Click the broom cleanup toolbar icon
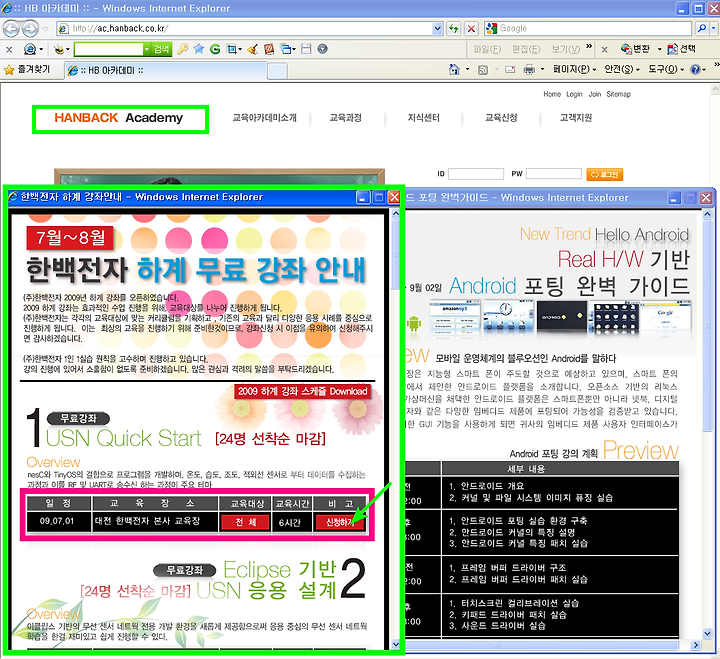The image size is (720, 659). [253, 49]
